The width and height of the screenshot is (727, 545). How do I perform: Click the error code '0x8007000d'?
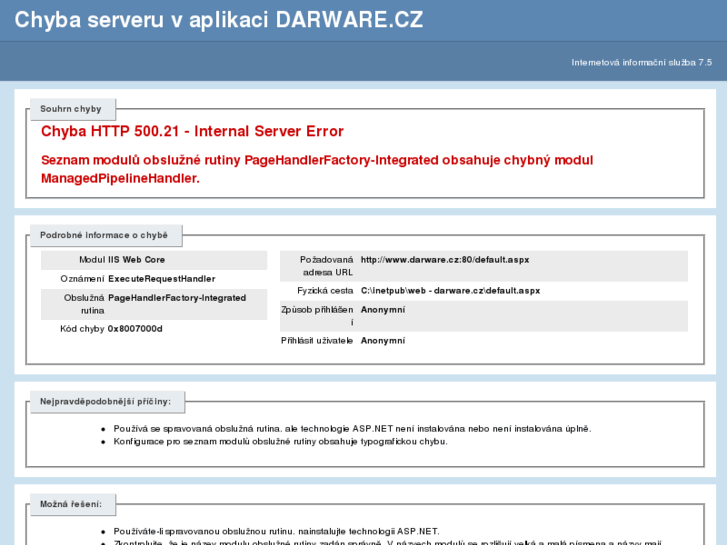[135, 329]
